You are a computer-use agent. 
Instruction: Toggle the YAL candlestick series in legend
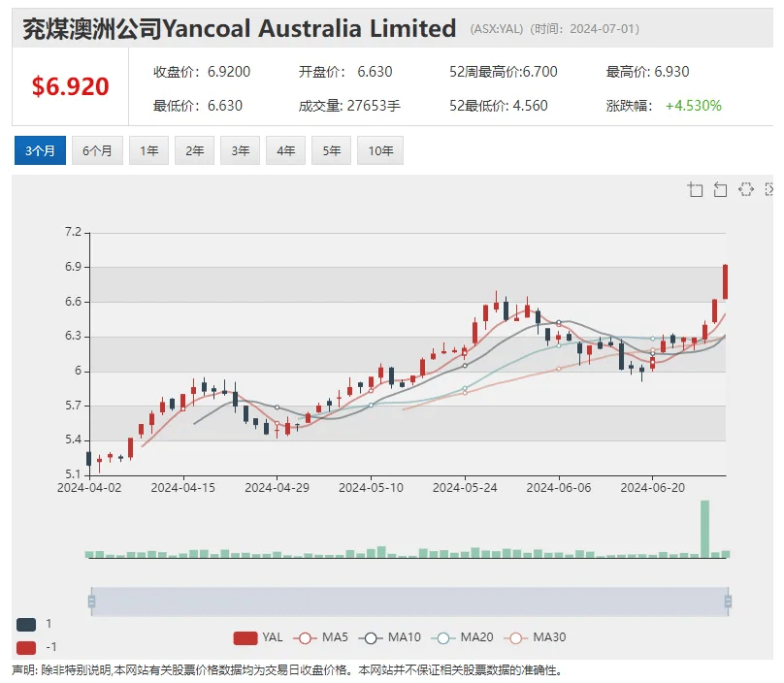(258, 637)
